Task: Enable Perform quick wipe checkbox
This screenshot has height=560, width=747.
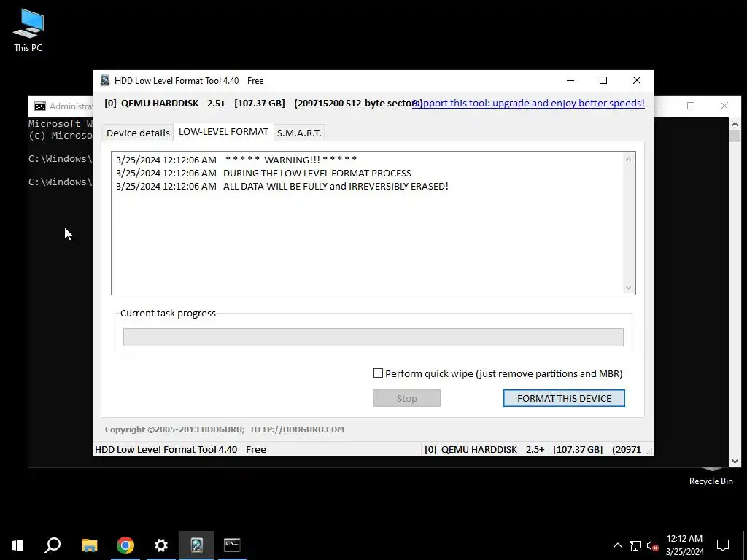Action: click(379, 373)
